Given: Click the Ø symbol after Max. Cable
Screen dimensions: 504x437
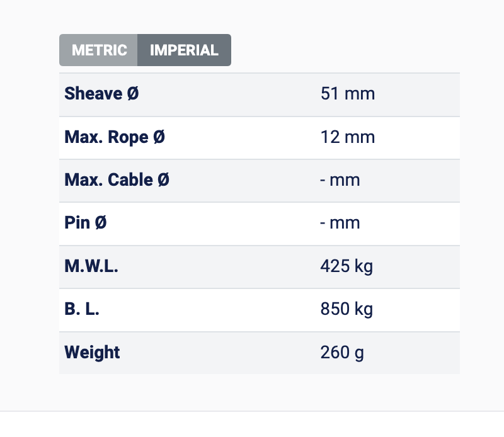Looking at the screenshot, I should pyautogui.click(x=163, y=180).
